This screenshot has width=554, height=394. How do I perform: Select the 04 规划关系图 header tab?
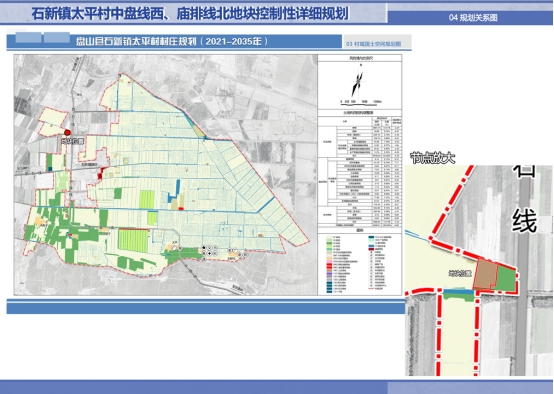tap(473, 18)
